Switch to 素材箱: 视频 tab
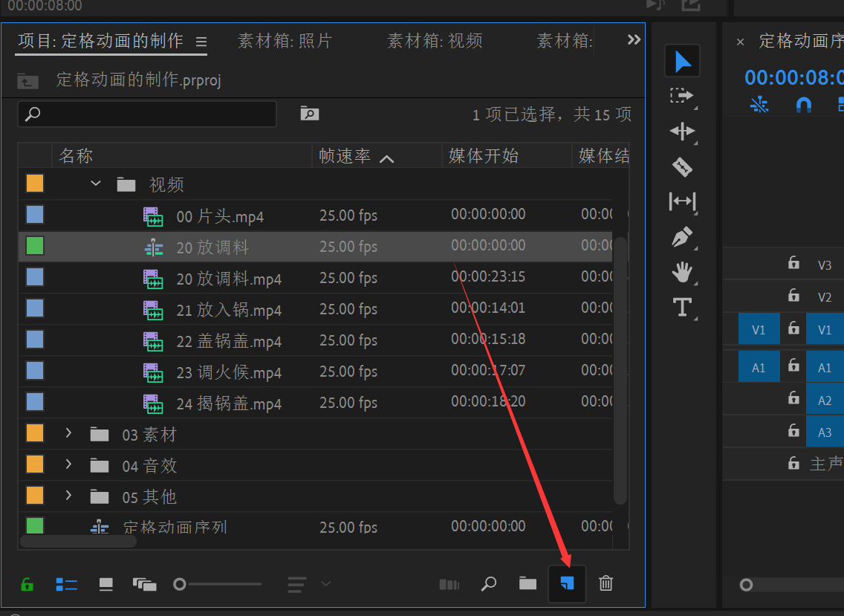 pos(435,41)
